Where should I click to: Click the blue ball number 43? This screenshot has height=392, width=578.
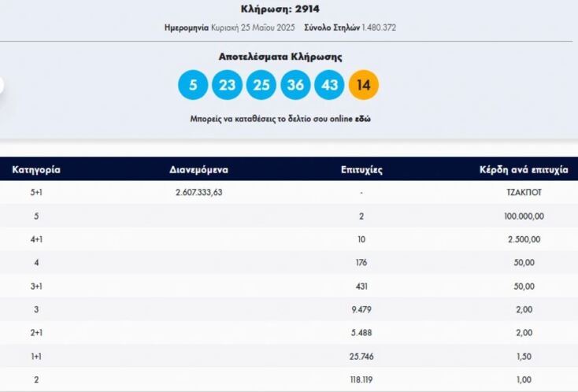coord(329,85)
